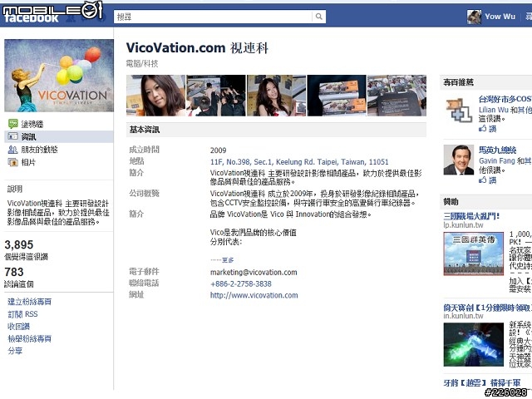
Task: Click 牙將【趙雲】ad title link
Action: (x=482, y=383)
